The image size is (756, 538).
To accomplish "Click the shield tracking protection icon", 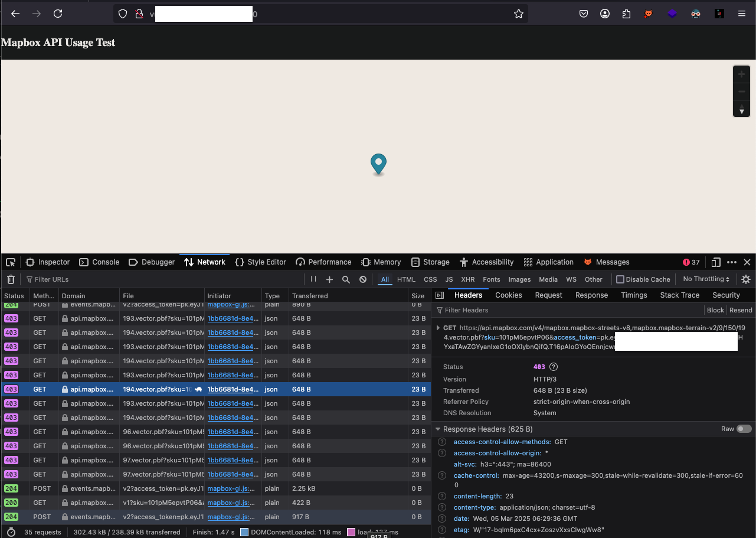I will (123, 14).
